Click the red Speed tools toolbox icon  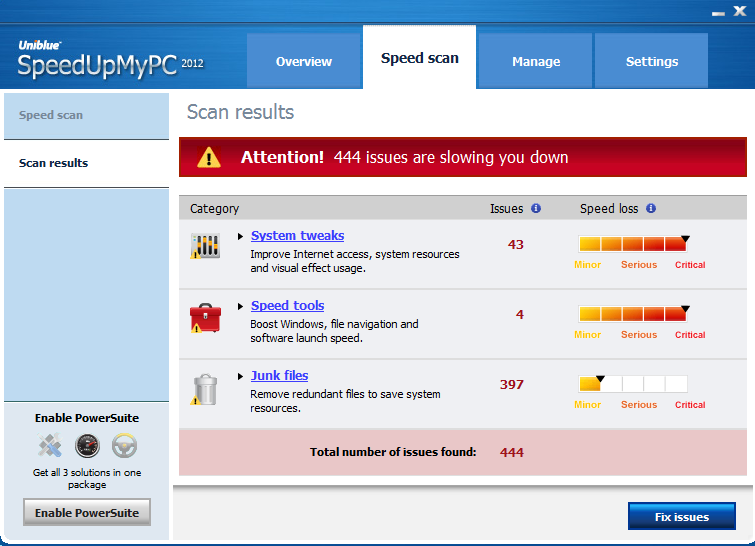coord(206,318)
